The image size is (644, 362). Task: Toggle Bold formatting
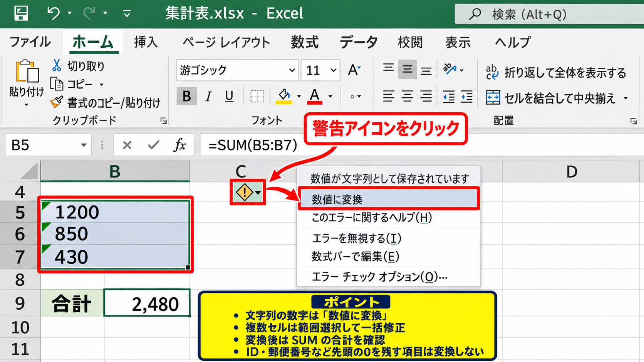187,96
